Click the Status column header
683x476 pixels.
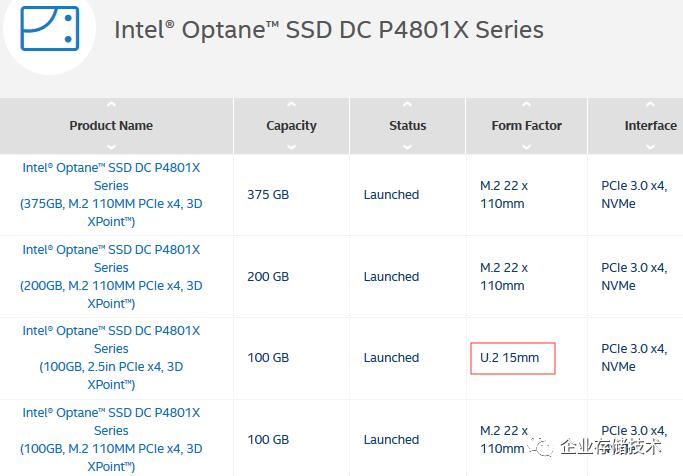click(407, 126)
